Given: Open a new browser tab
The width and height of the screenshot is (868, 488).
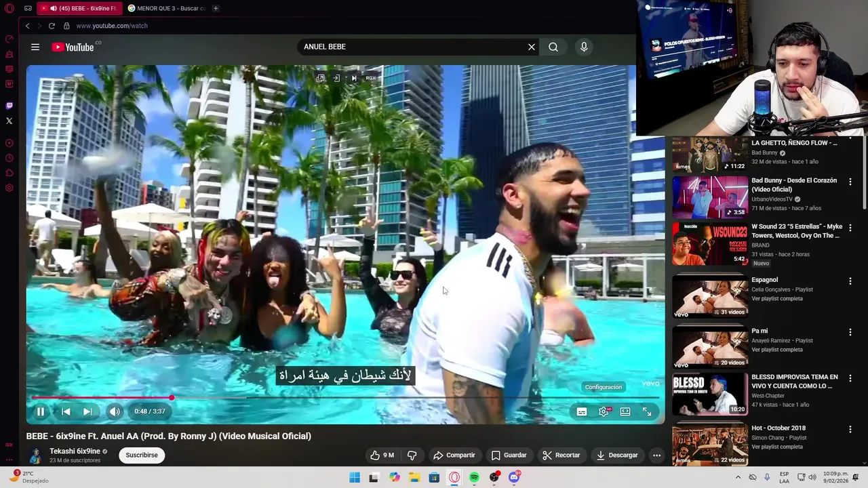Looking at the screenshot, I should 216,8.
